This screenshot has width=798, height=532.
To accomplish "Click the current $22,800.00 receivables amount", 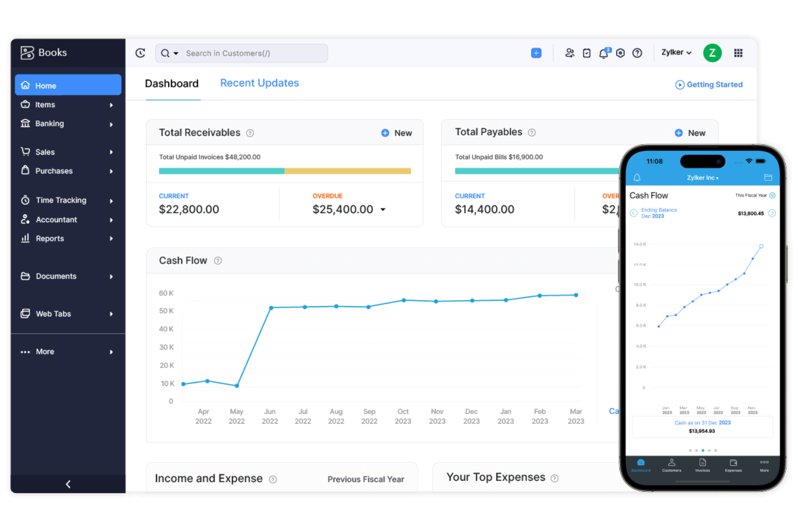I will tap(189, 209).
